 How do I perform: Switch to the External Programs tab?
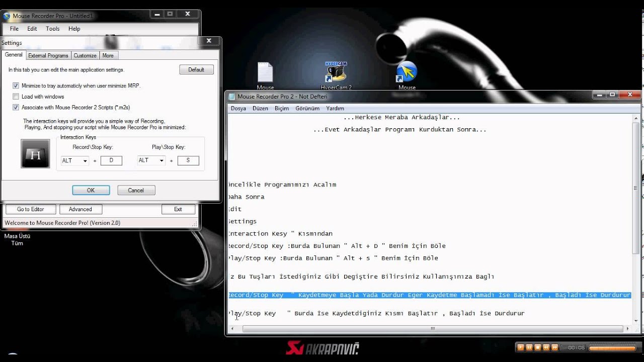point(48,55)
